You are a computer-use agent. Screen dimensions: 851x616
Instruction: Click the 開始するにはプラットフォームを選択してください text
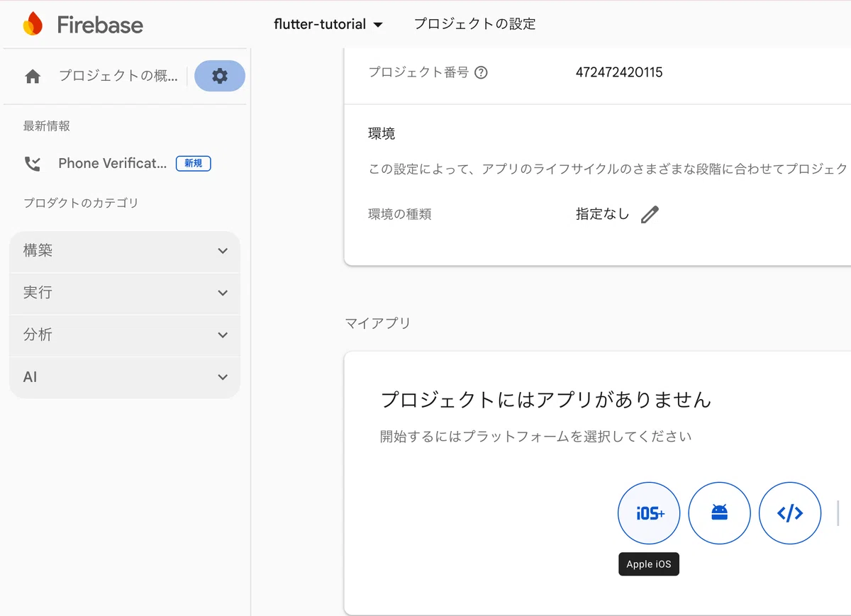click(x=535, y=436)
